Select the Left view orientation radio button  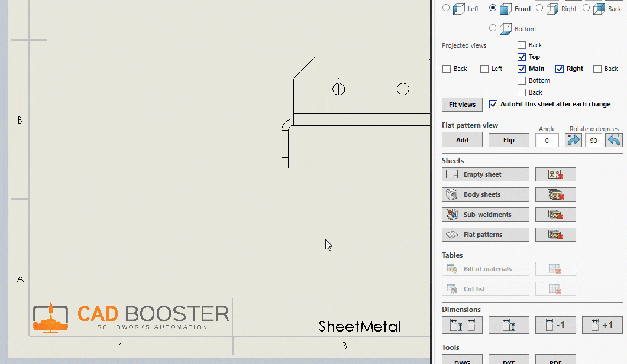click(x=446, y=8)
